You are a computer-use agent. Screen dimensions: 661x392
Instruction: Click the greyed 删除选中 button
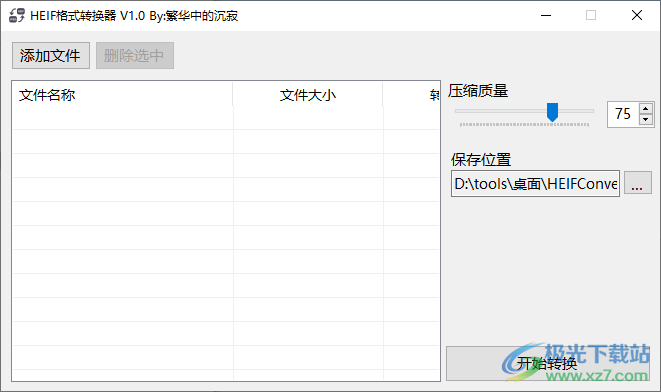point(134,55)
